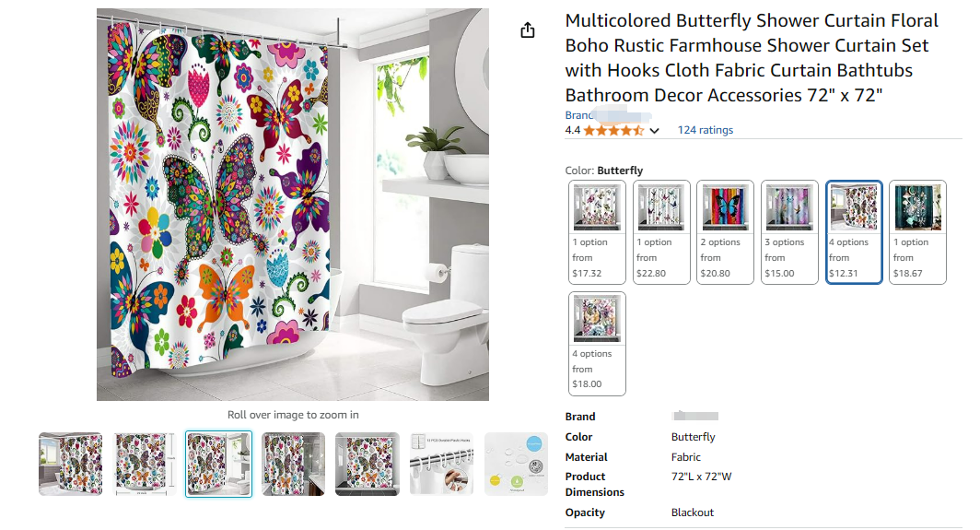View the plastic hooks thumbnail
This screenshot has height=530, width=980.
[x=441, y=465]
